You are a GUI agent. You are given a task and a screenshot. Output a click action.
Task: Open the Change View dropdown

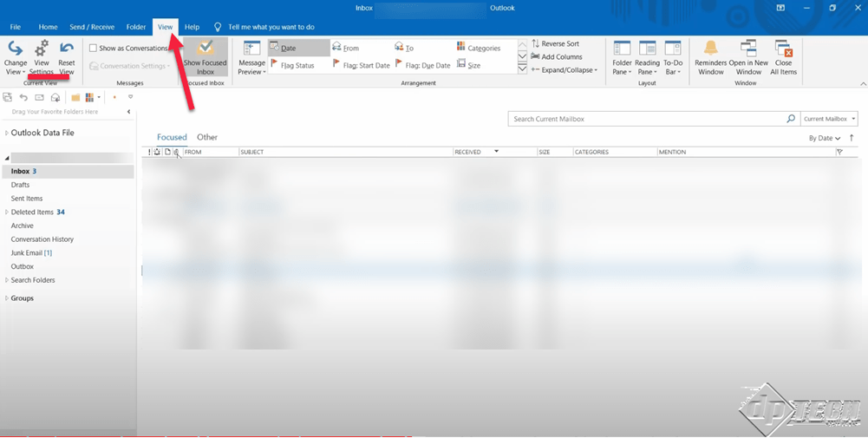[16, 58]
